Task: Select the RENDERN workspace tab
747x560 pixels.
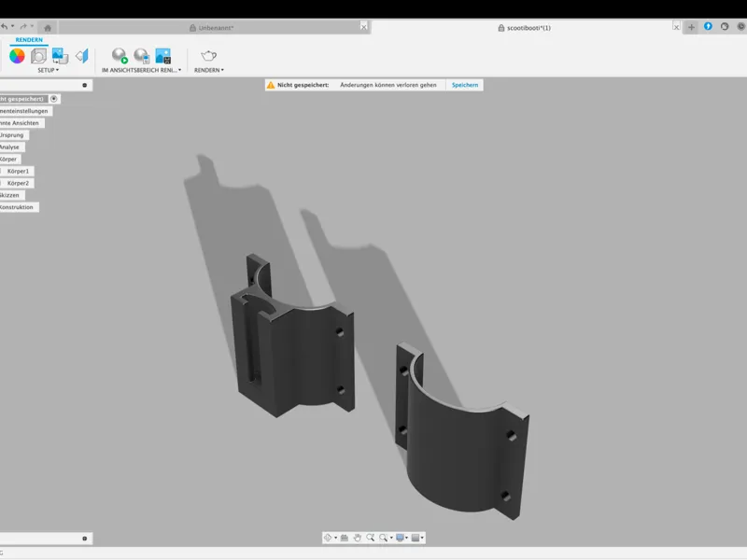Action: (29, 40)
